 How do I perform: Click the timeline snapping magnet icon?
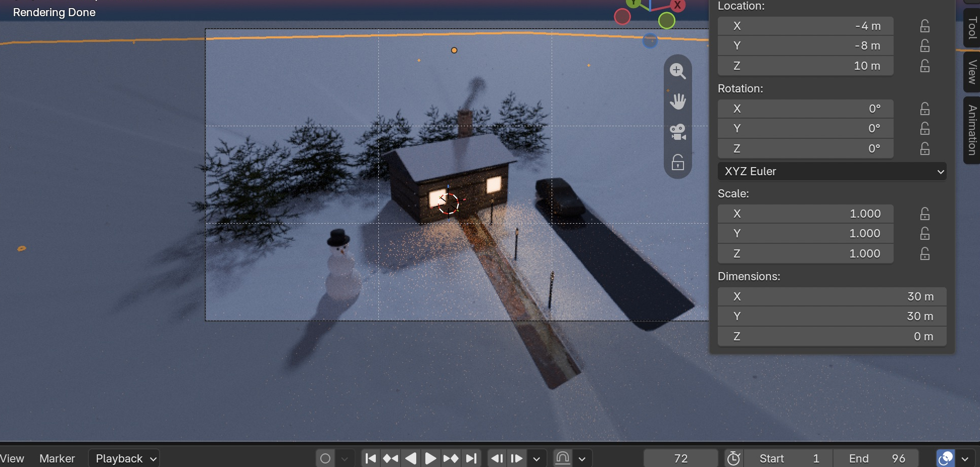pyautogui.click(x=563, y=458)
